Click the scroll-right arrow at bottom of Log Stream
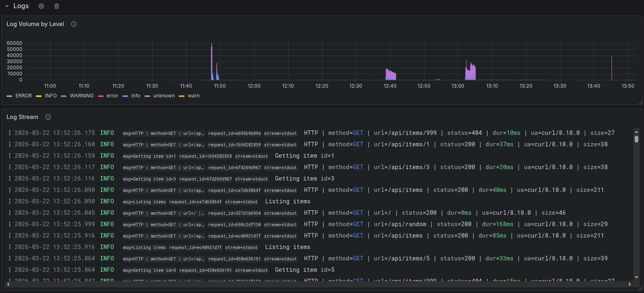The image size is (644, 293). click(x=630, y=284)
